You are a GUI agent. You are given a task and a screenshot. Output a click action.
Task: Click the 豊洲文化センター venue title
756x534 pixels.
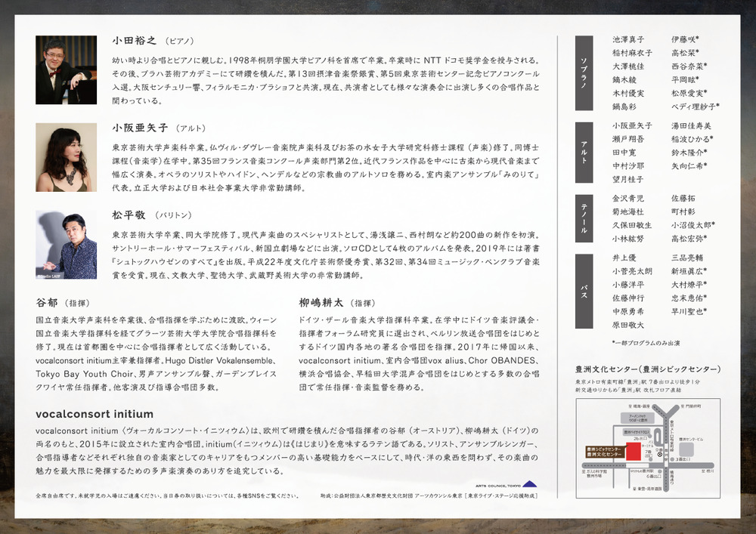[x=647, y=369]
